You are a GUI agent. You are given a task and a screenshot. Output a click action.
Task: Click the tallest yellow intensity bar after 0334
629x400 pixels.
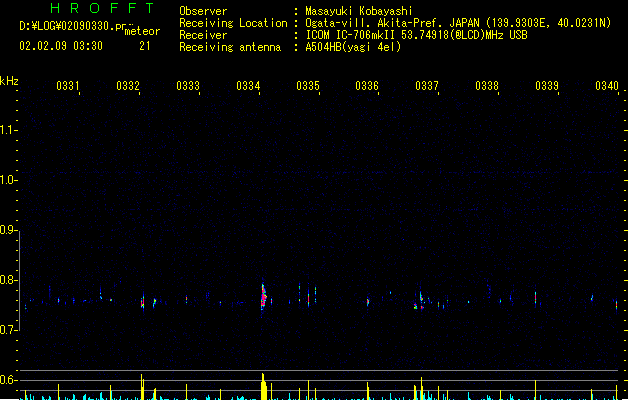coord(264,386)
